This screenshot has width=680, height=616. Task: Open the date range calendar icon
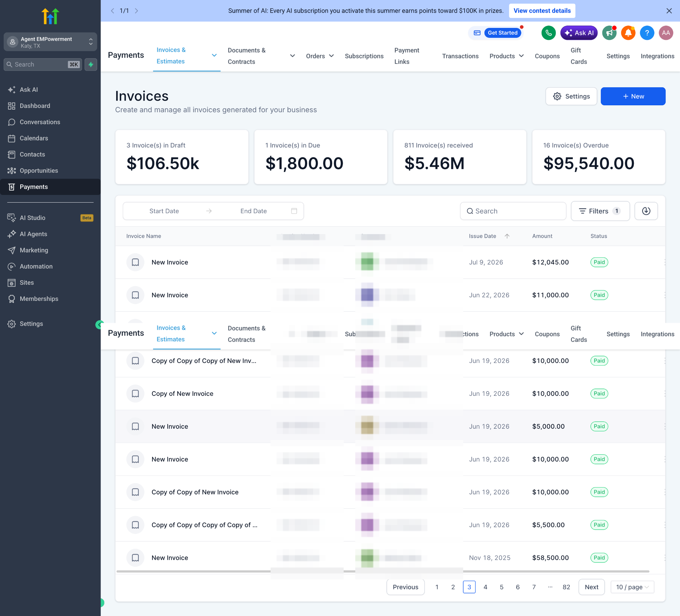(x=294, y=211)
